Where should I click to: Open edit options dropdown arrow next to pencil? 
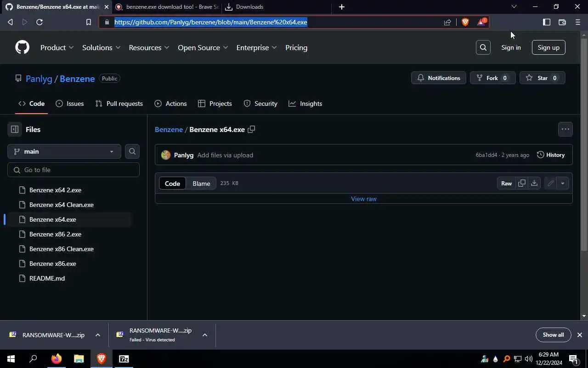point(563,183)
